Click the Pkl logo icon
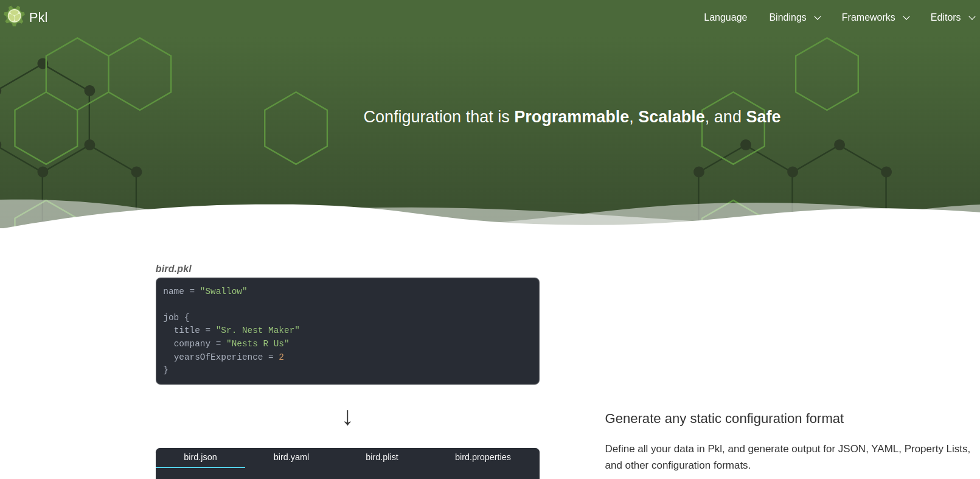This screenshot has width=980, height=479. pos(14,16)
